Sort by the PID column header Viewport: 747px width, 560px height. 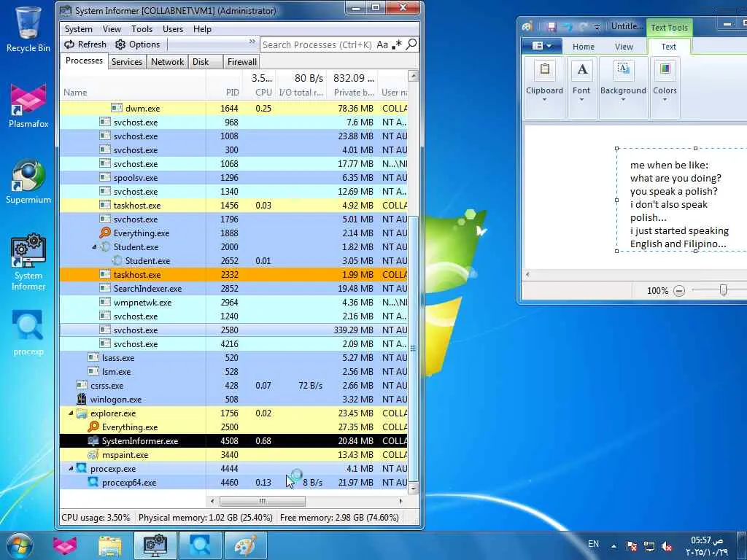point(224,93)
